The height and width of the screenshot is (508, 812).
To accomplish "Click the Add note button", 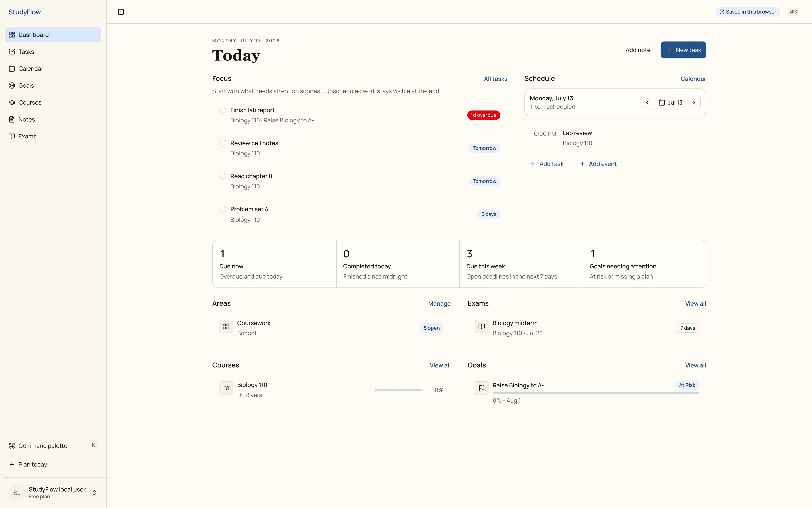I will pyautogui.click(x=638, y=50).
